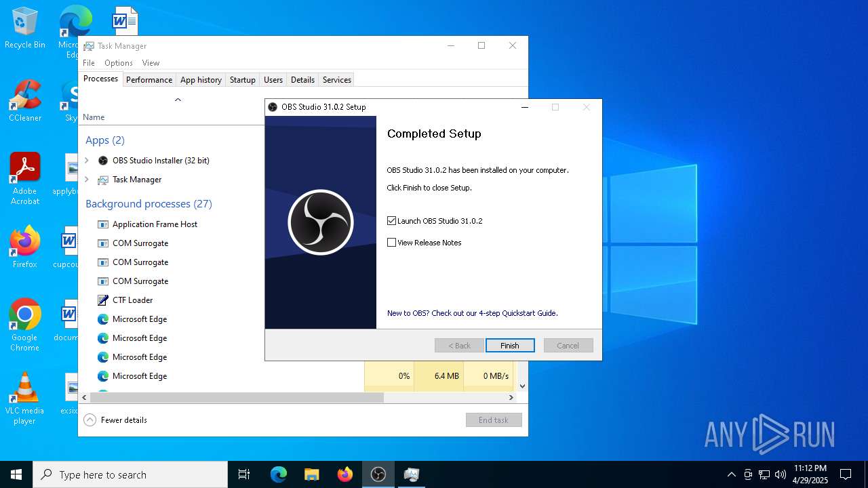Select the Application Frame Host process icon
This screenshot has height=488, width=868.
point(103,224)
